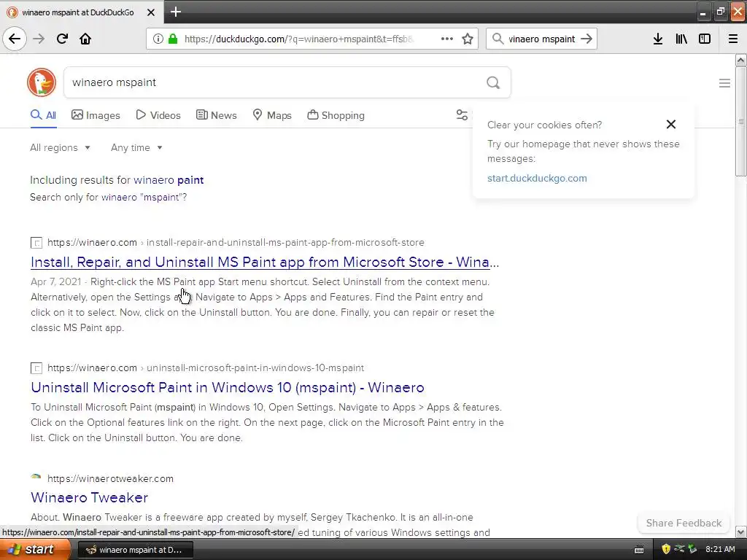Open a new browser tab
Screen dimensions: 747x560
[175, 12]
